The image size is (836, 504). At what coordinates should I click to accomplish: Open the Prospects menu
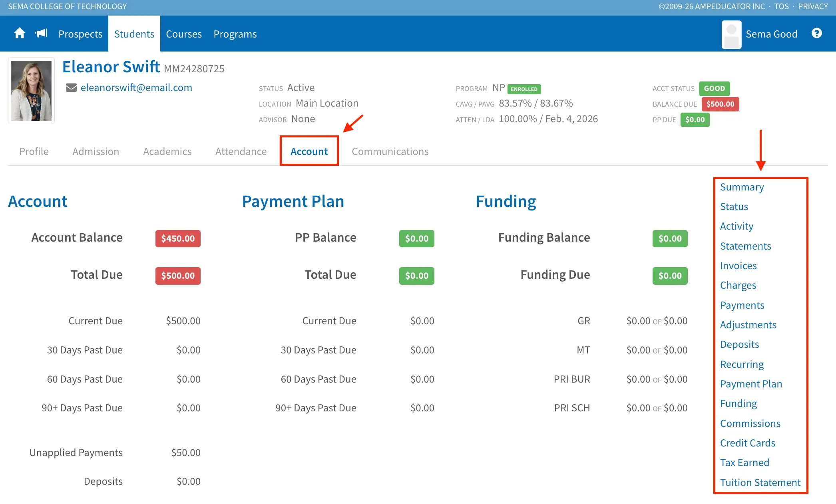point(80,34)
